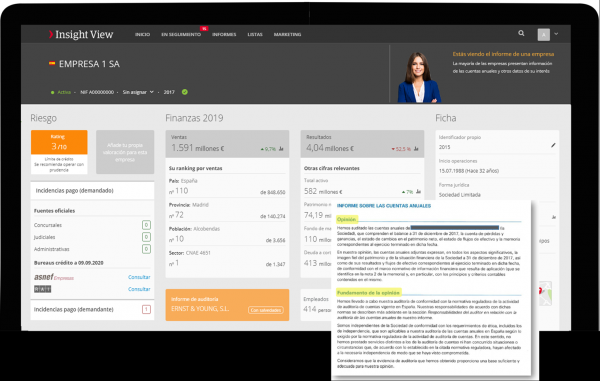Open the INFORMES menu

click(224, 34)
